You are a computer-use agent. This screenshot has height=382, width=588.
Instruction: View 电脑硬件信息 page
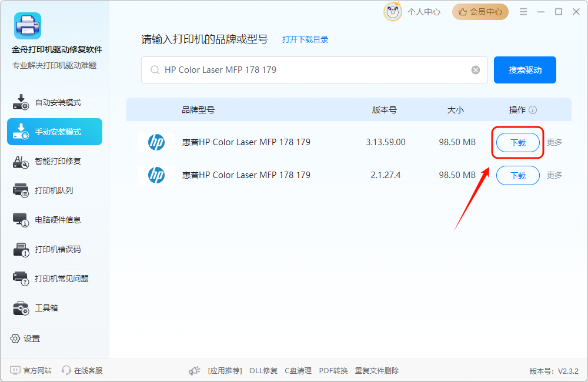[x=55, y=220]
